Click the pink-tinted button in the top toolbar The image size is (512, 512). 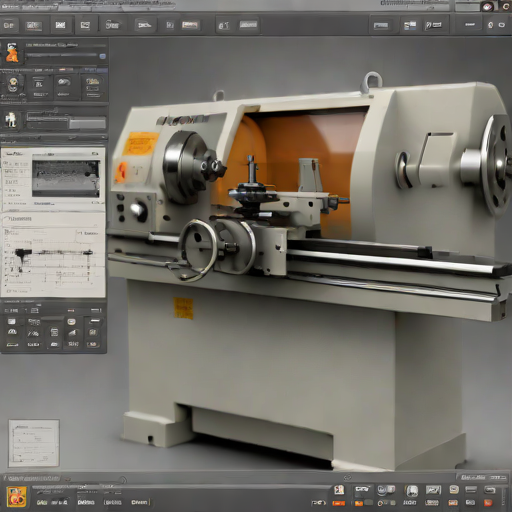point(190,25)
